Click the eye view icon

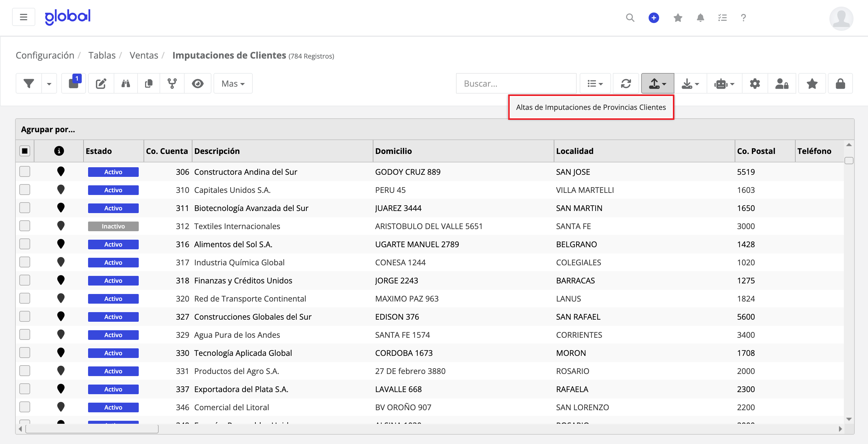pos(198,83)
